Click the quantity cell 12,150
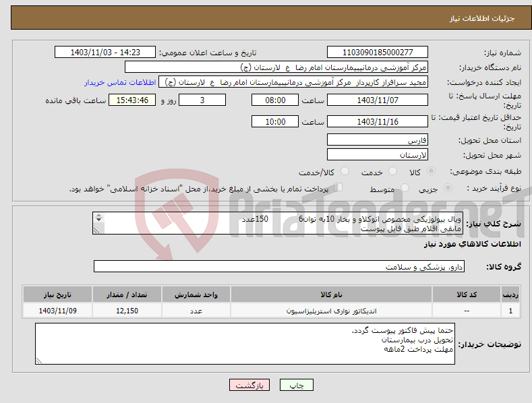 [127, 311]
